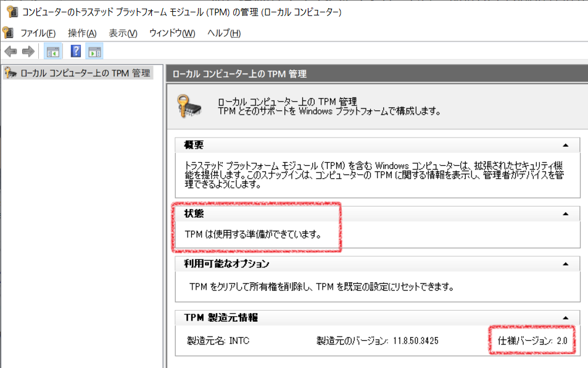Click the Forward arrow toolbar icon
This screenshot has height=368, width=588.
click(x=28, y=51)
